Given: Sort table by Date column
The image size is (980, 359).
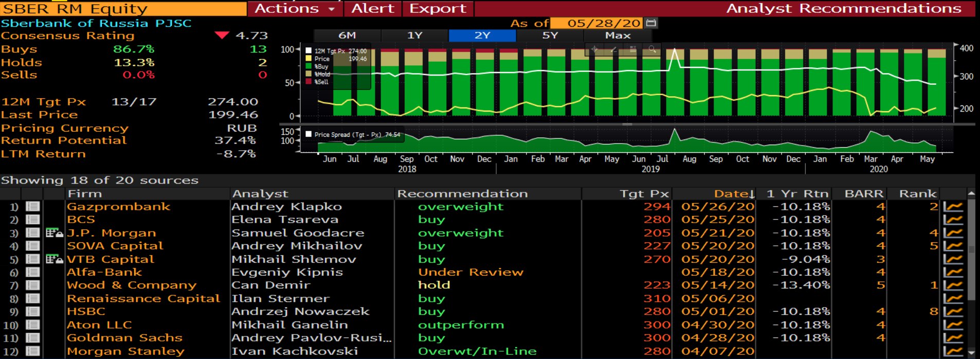Looking at the screenshot, I should (734, 194).
